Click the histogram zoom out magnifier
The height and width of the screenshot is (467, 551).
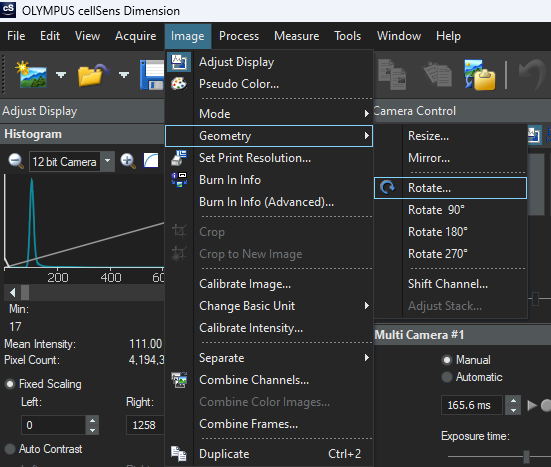click(x=16, y=161)
